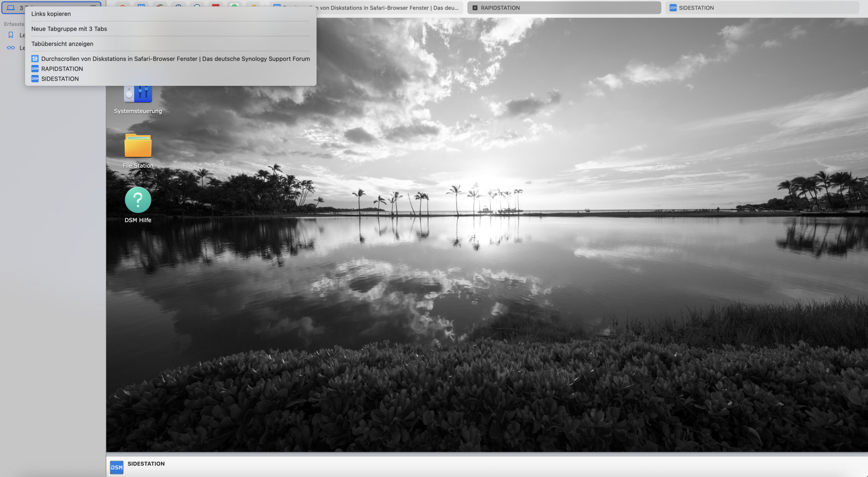Pick SIDESTATION in the context menu list
This screenshot has height=477, width=868.
pyautogui.click(x=60, y=79)
